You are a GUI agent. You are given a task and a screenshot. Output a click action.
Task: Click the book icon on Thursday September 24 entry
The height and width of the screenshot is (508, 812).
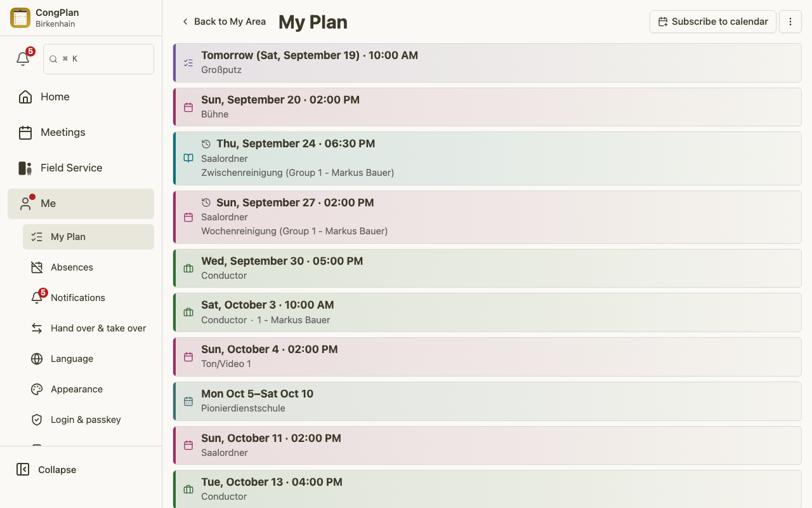pyautogui.click(x=188, y=158)
